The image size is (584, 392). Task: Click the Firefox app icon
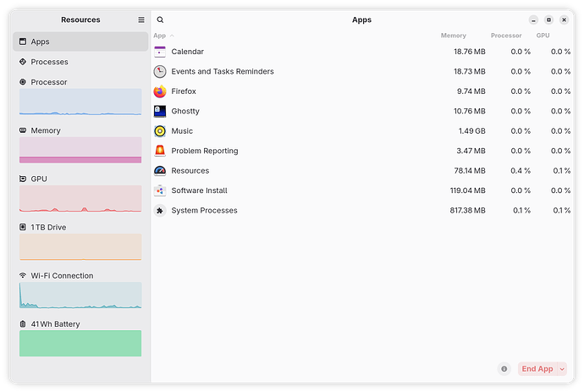coord(160,91)
